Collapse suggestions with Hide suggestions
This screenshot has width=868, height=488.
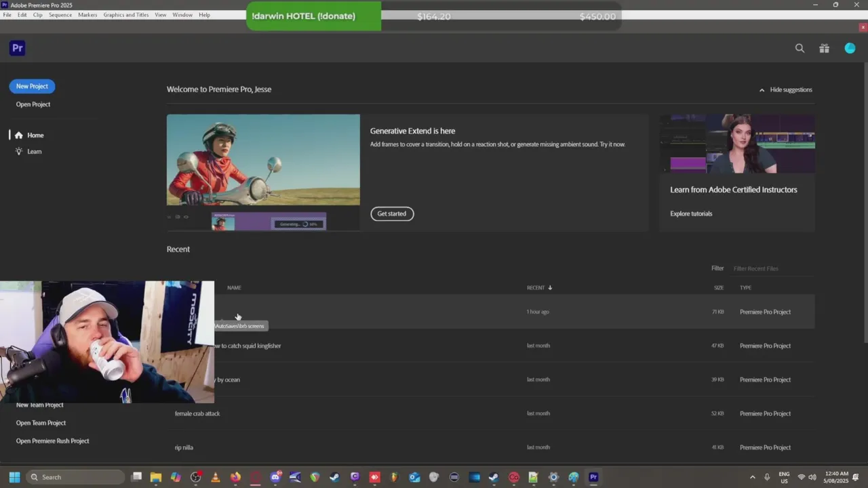click(x=785, y=89)
